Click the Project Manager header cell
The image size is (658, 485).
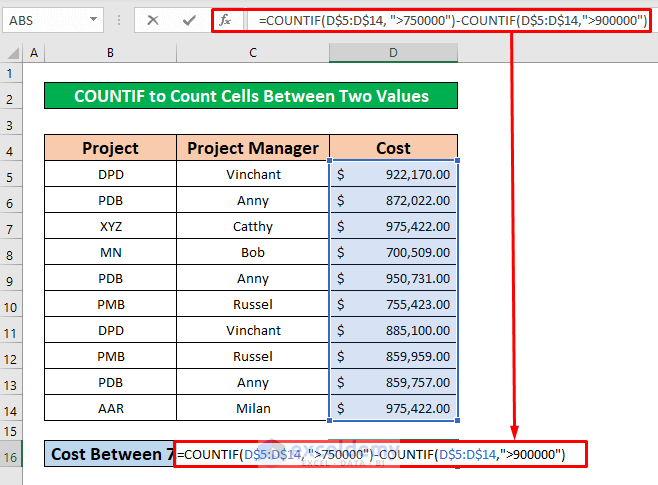pyautogui.click(x=253, y=149)
